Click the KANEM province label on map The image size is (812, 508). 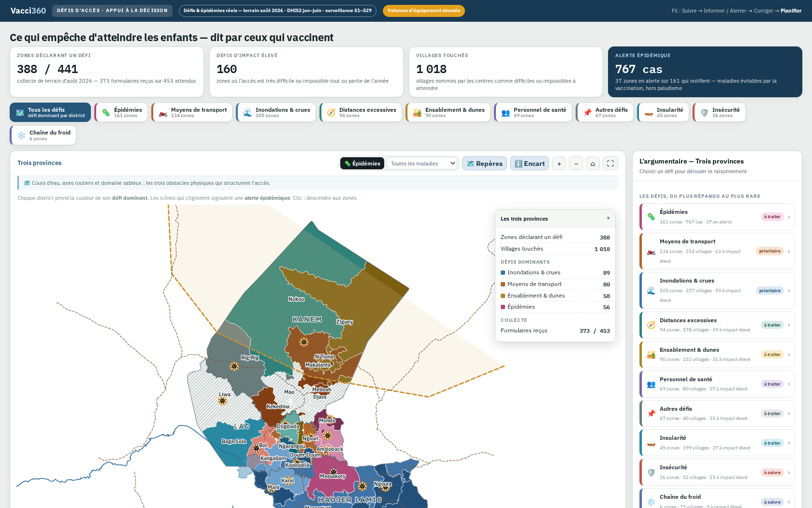307,319
